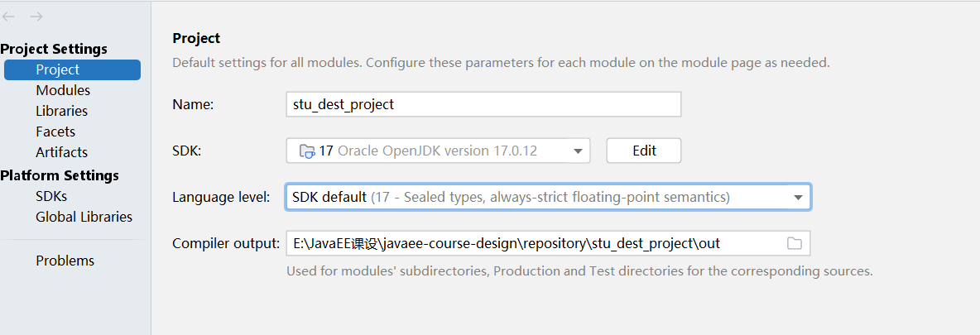Click the back navigation arrow

8,17
